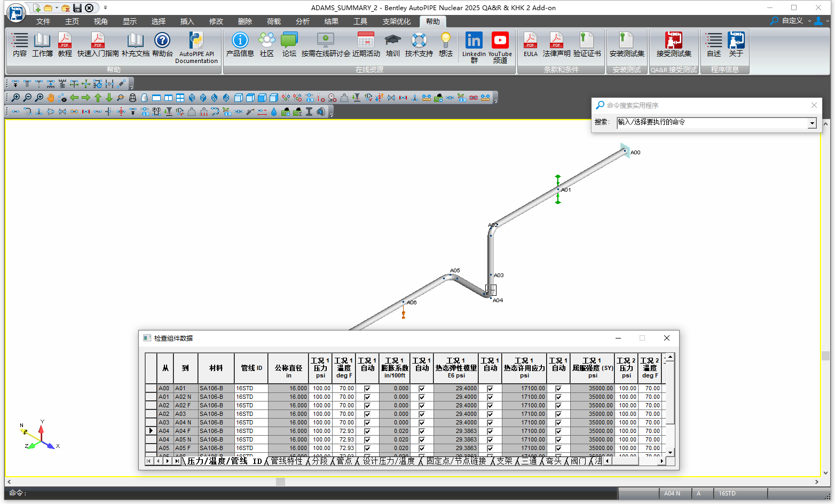
Task: Open the 产品信息 product info icon
Action: 240,41
